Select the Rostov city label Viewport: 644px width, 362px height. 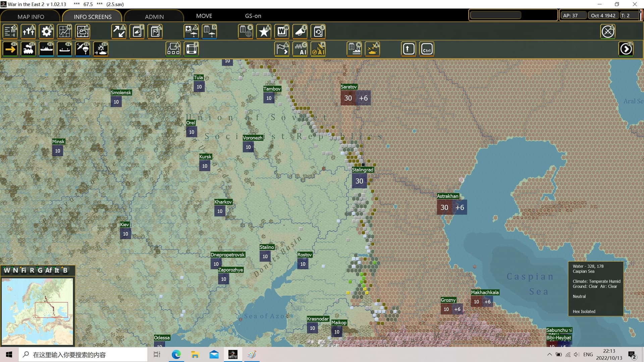[x=305, y=255]
